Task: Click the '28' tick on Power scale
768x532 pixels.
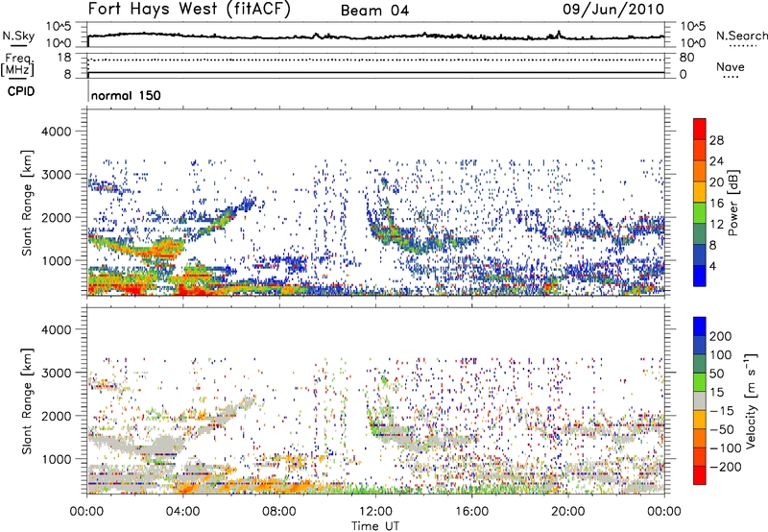Action: (x=716, y=140)
